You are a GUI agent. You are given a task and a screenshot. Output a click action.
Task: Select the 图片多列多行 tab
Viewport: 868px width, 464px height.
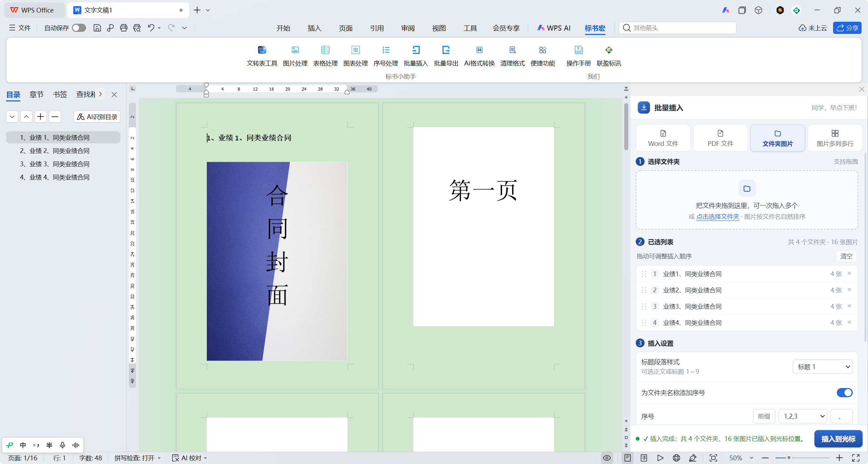835,138
